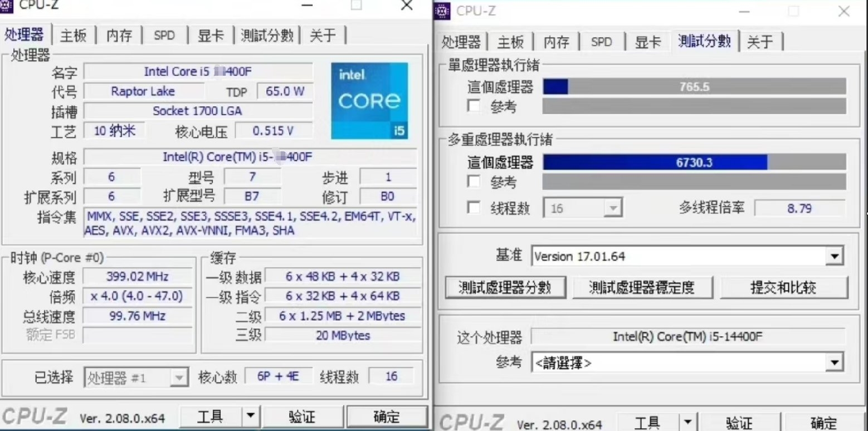Open 关于 tab in left CPU-Z window

[x=323, y=36]
